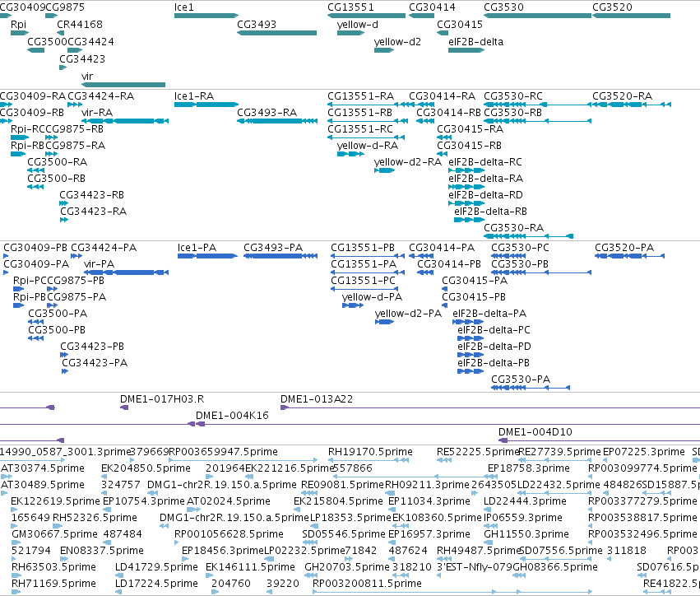The width and height of the screenshot is (700, 596).
Task: Select the CG30415-PA protein label
Action: click(x=475, y=281)
